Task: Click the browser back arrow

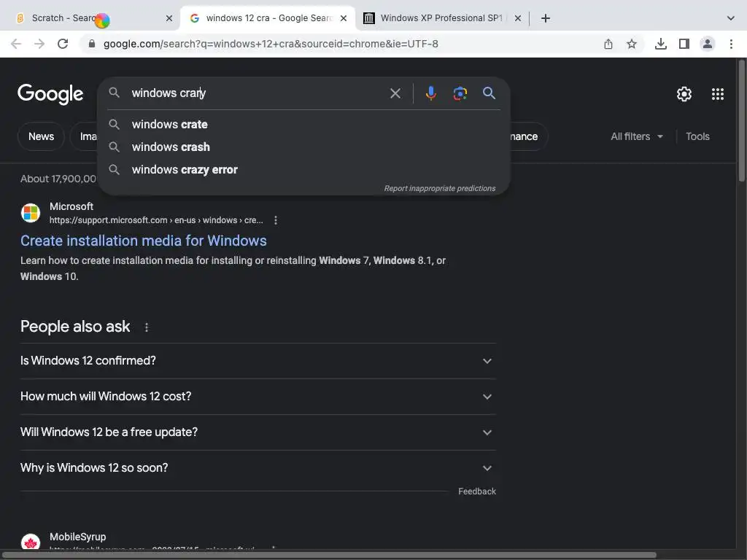Action: [x=16, y=44]
